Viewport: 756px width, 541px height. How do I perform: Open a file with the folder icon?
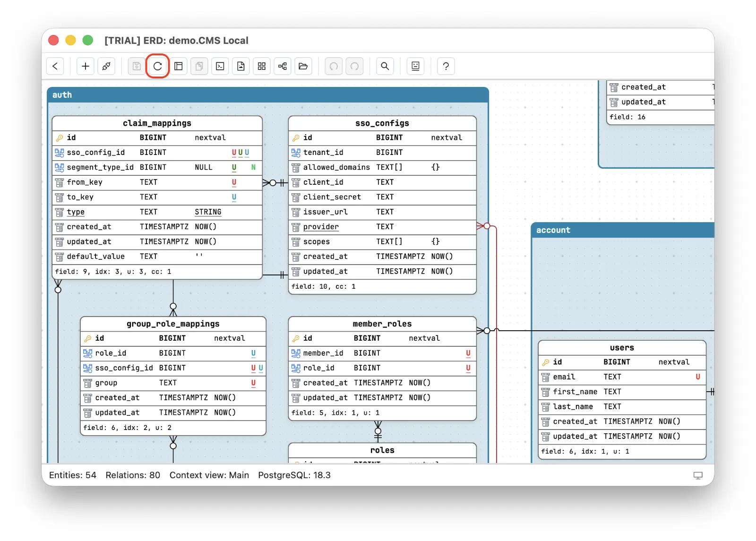click(303, 66)
